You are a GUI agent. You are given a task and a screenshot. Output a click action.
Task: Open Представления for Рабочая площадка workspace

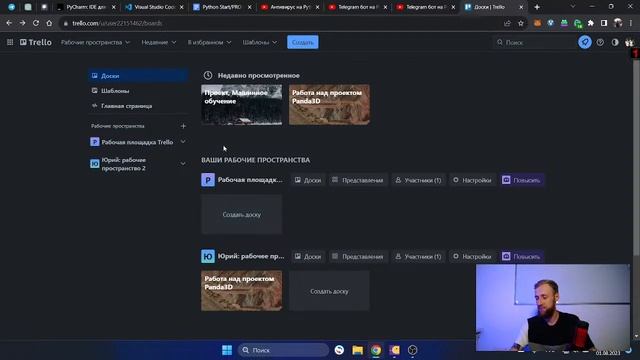pos(358,180)
